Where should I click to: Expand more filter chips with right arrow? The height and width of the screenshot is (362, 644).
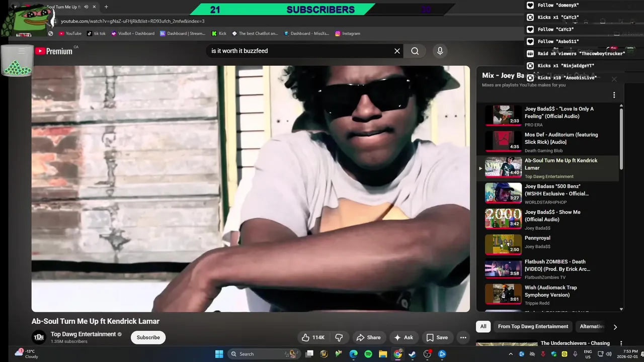tap(615, 327)
